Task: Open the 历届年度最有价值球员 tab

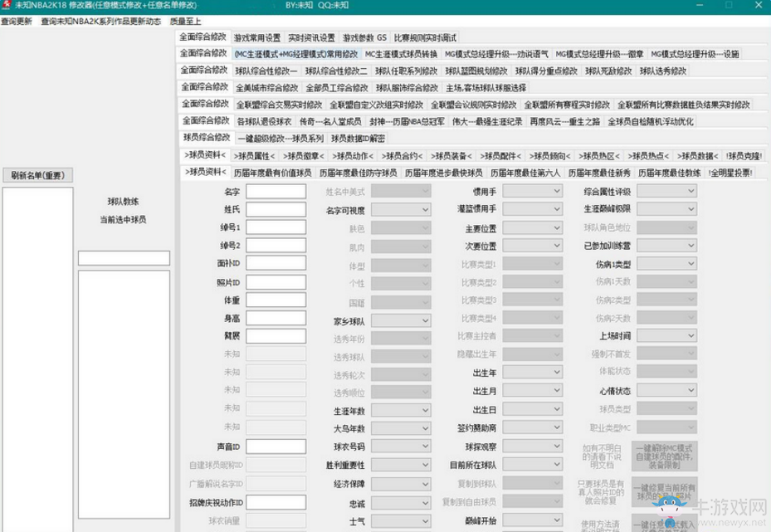Action: point(272,173)
